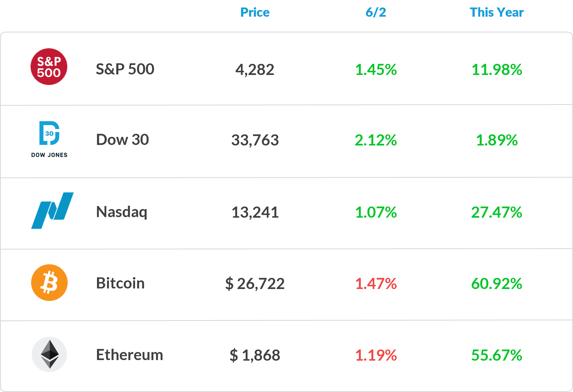Click Dow 30 daily change 2.12%
Screen dimensions: 573x392
[376, 140]
